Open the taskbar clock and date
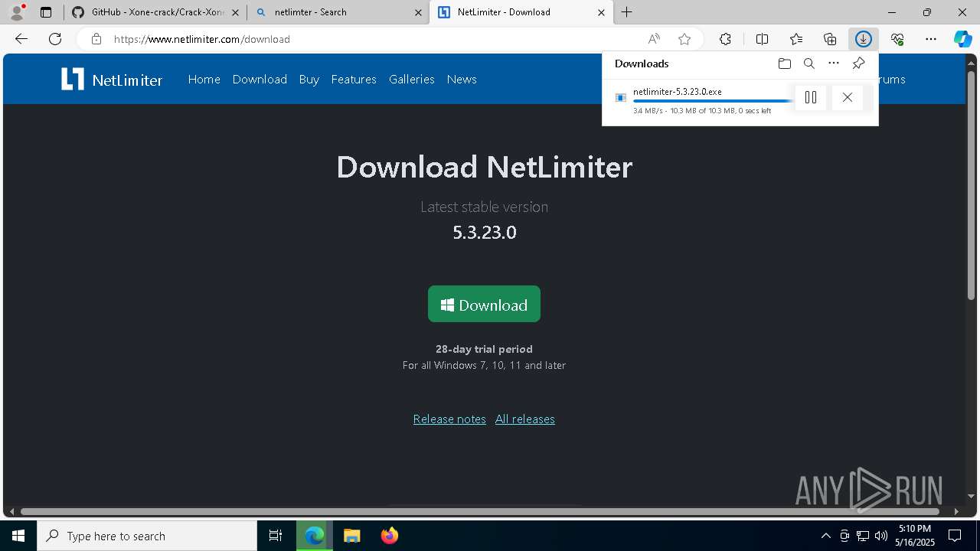 coord(915,536)
